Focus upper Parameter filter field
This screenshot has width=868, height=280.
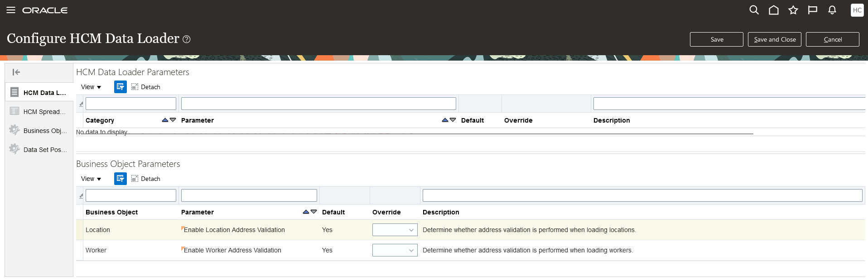click(318, 104)
